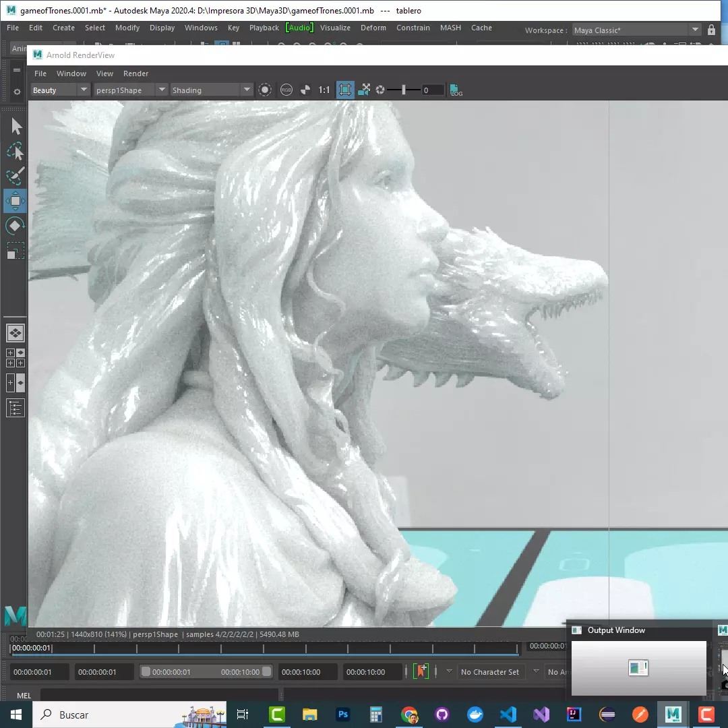Open RenderView File menu

coord(40,73)
